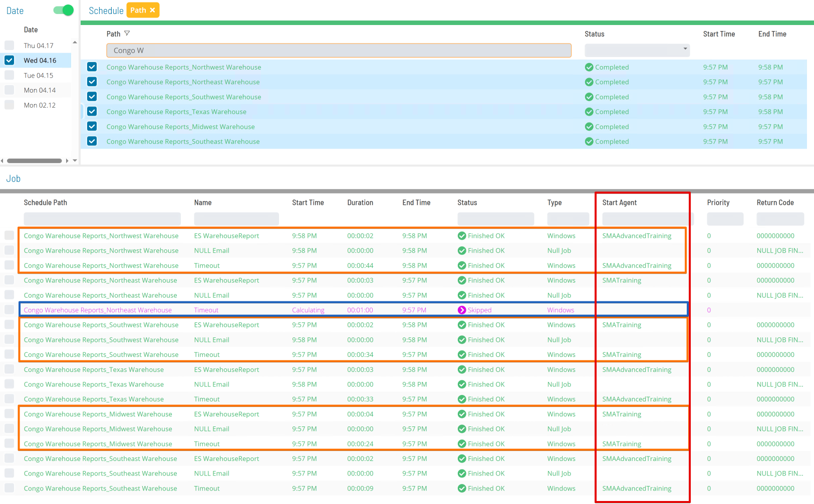Remove the Path filter tag via X
This screenshot has height=504, width=814.
[x=152, y=10]
